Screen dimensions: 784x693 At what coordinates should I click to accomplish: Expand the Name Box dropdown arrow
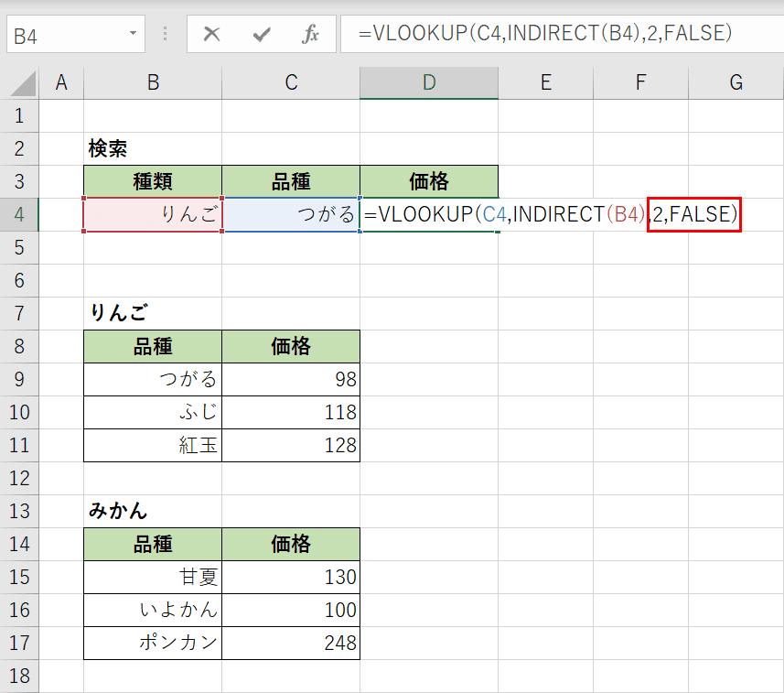(x=133, y=34)
